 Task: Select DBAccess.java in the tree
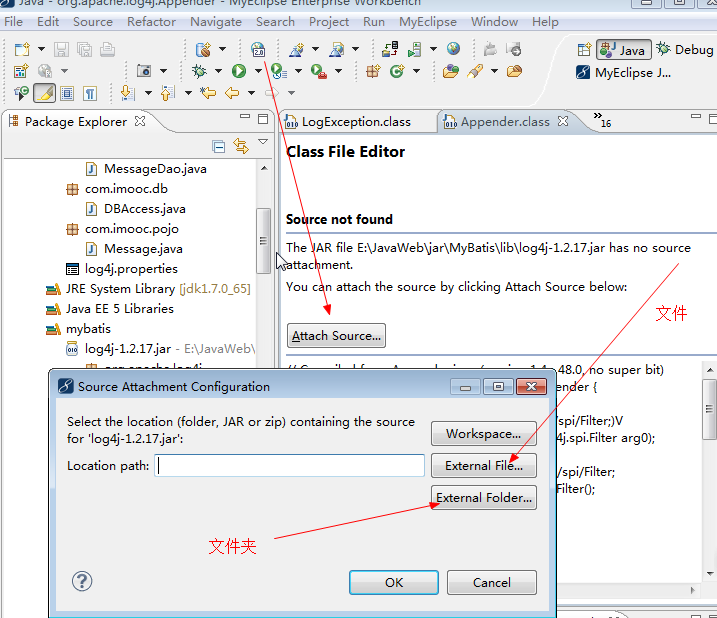(x=144, y=209)
